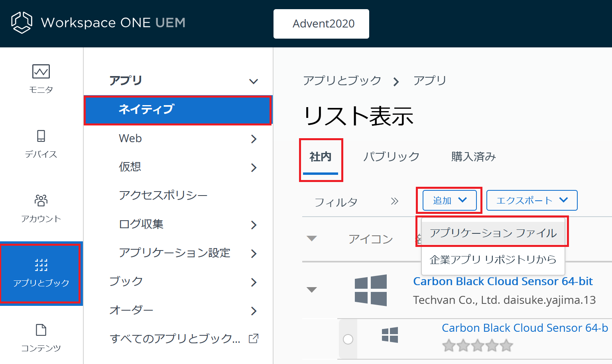The height and width of the screenshot is (364, 612).
Task: Rate Carbon Black app using the stars
Action: click(477, 345)
